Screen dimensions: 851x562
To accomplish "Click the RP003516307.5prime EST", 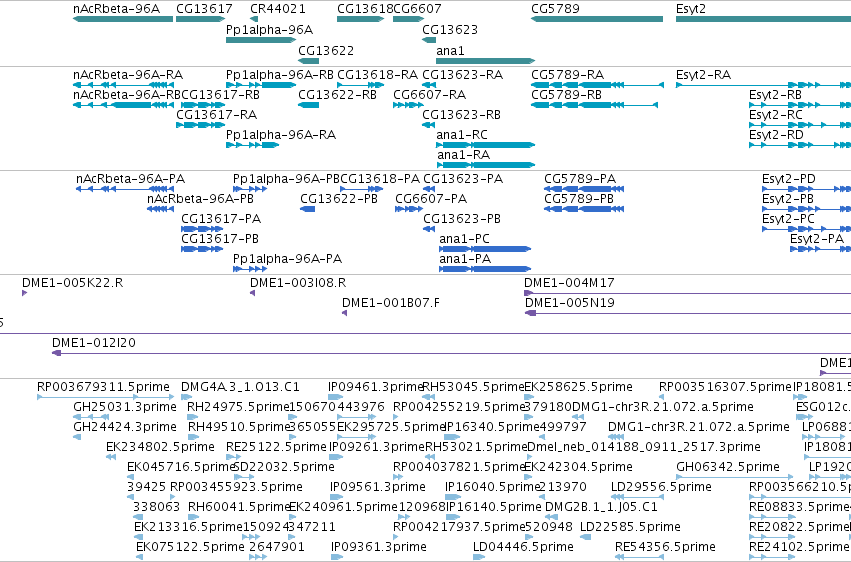I will click(662, 398).
